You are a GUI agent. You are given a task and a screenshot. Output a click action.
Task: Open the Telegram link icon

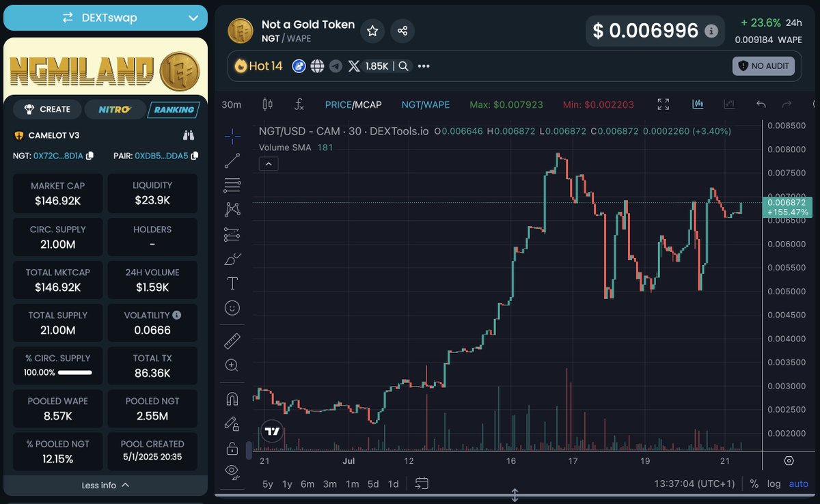pyautogui.click(x=335, y=66)
